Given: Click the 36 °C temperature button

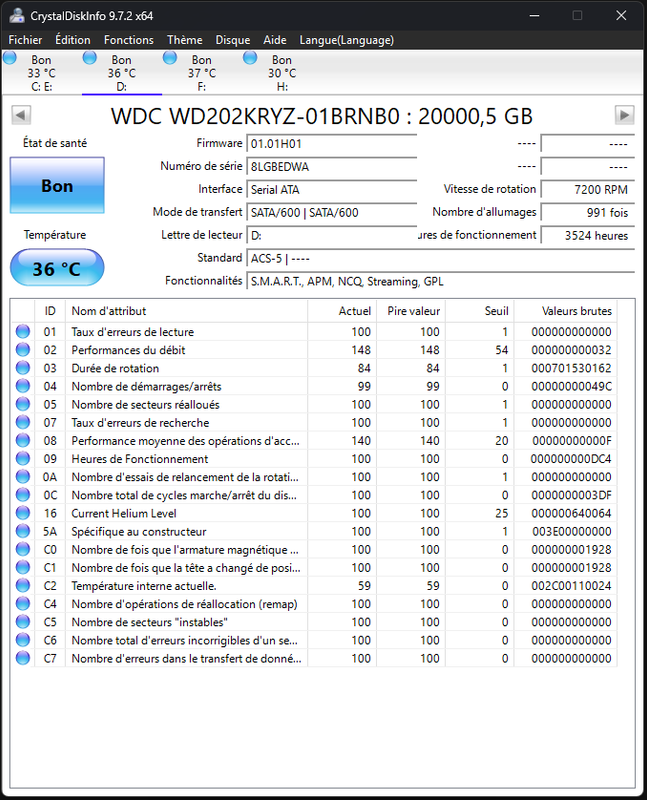Looking at the screenshot, I should tap(57, 267).
